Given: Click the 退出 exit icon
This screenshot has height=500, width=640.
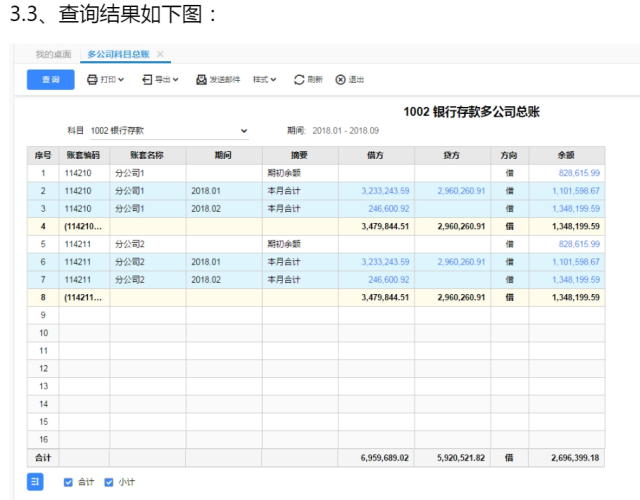Looking at the screenshot, I should (340, 80).
